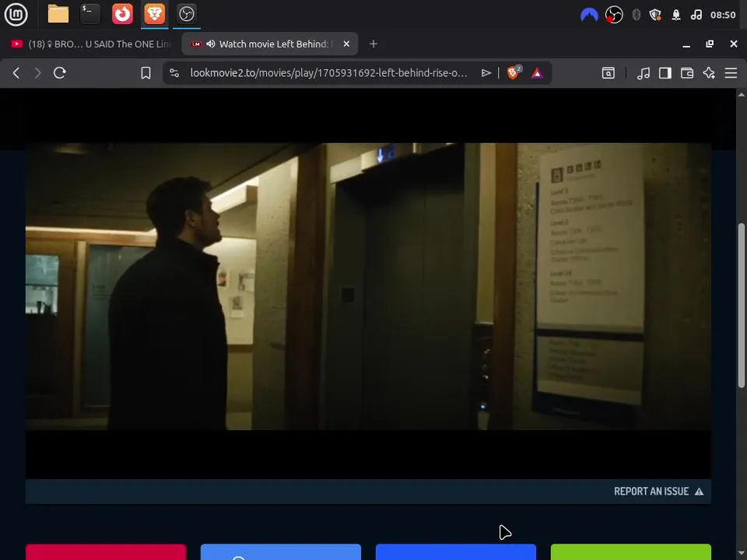
Task: Open the Brave hamburger main menu
Action: [x=731, y=73]
